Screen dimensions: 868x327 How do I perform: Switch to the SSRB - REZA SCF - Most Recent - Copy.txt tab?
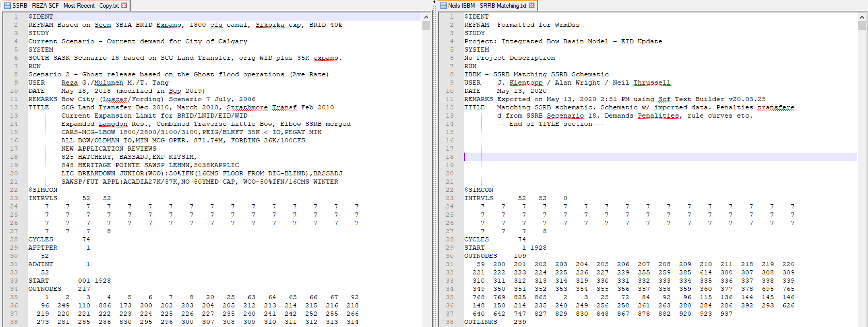click(x=65, y=6)
